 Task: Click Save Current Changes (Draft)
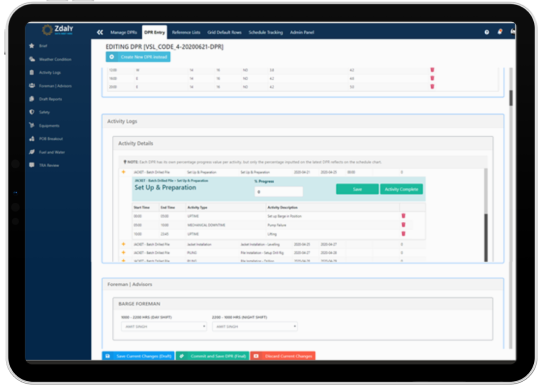click(x=138, y=356)
